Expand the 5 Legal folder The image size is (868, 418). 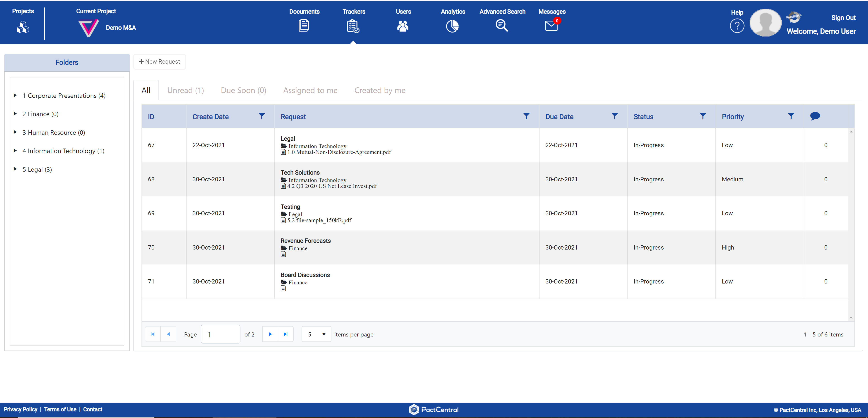point(15,169)
